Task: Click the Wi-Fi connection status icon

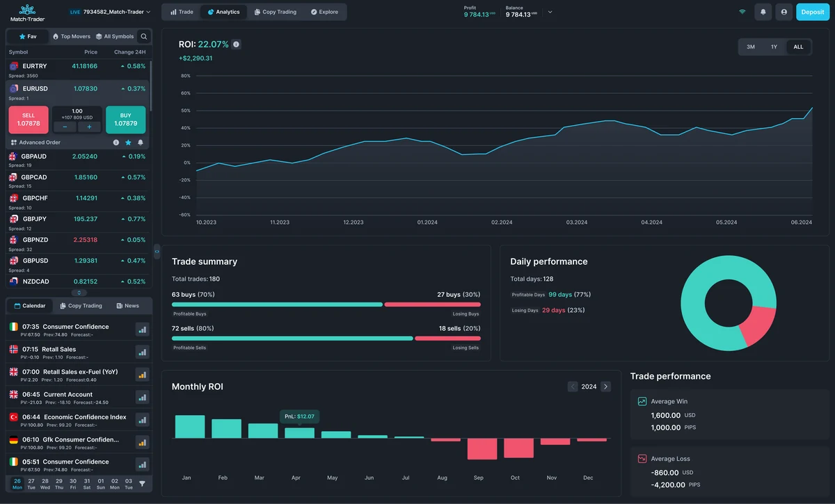Action: tap(742, 12)
